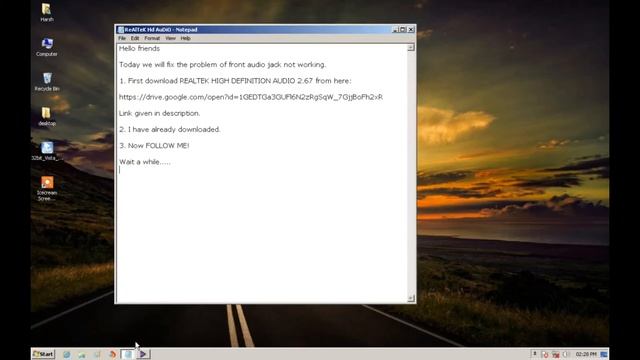Open the Edit menu in Notepad
The width and height of the screenshot is (640, 360).
[x=135, y=38]
